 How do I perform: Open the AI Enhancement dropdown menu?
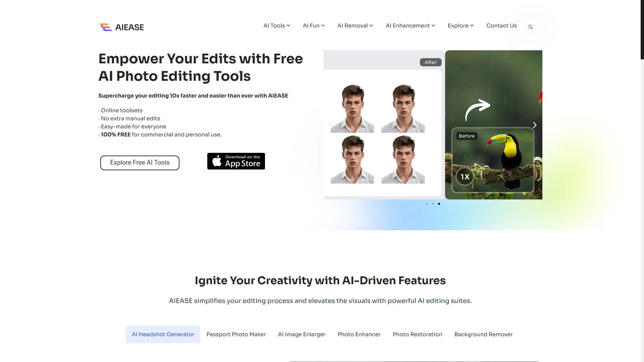tap(410, 25)
